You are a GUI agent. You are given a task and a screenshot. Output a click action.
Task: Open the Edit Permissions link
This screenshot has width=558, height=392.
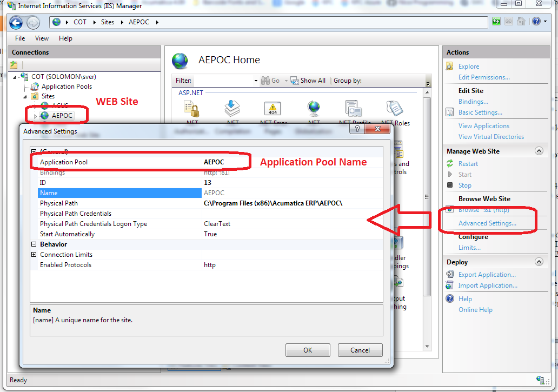(x=484, y=77)
